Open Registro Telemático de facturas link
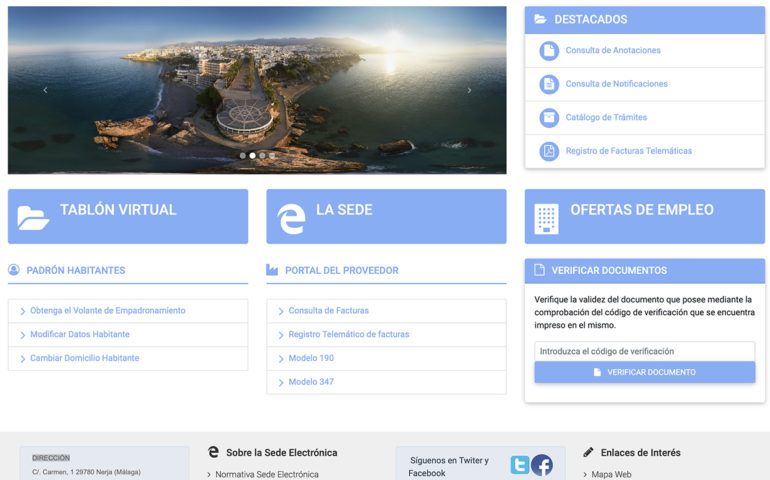Image resolution: width=770 pixels, height=480 pixels. (349, 334)
